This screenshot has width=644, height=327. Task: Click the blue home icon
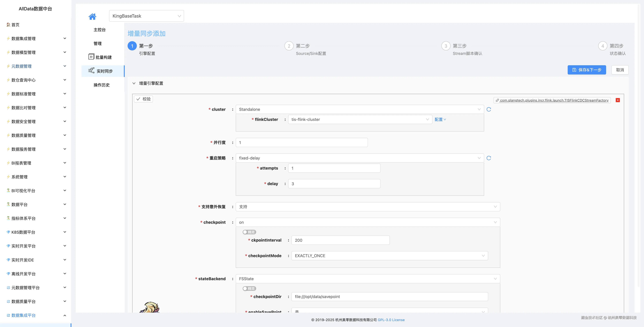(92, 17)
